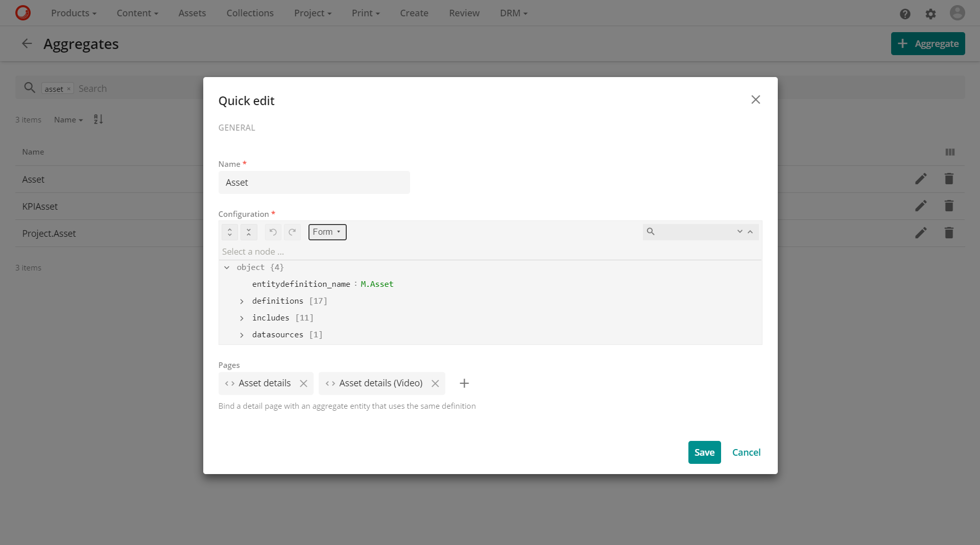Viewport: 980px width, 545px height.
Task: Click the Save button
Action: pyautogui.click(x=704, y=452)
